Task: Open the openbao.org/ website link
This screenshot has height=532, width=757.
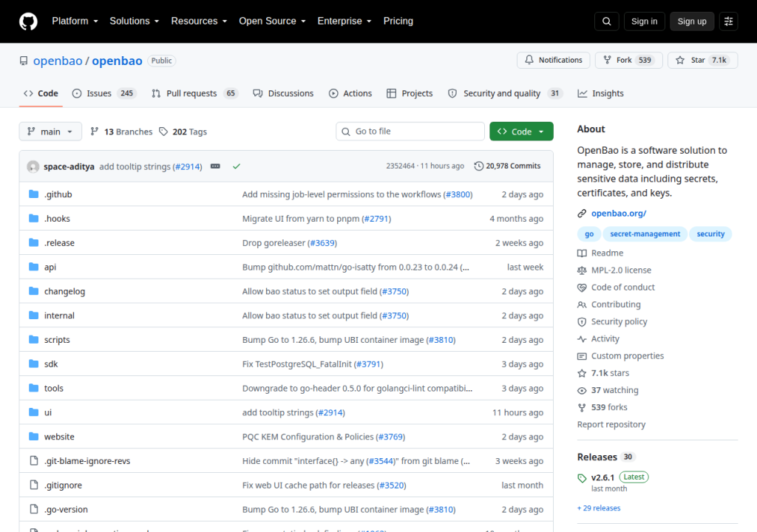Action: pyautogui.click(x=619, y=214)
